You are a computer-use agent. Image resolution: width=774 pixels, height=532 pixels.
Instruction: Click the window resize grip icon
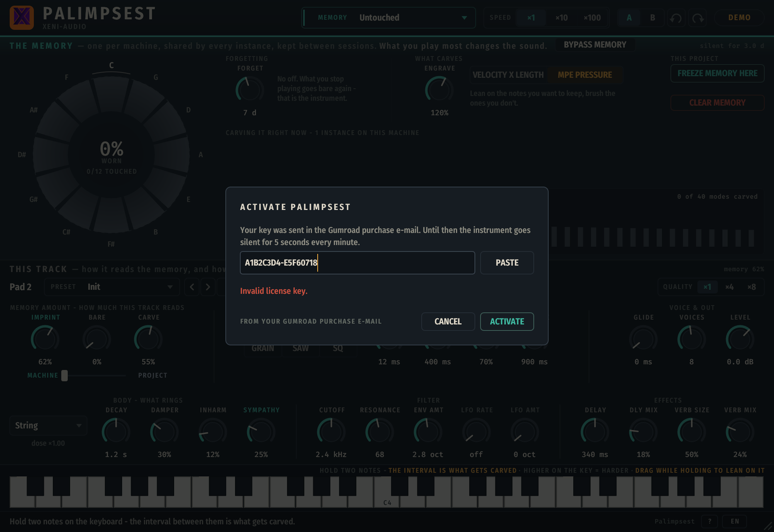[768, 526]
